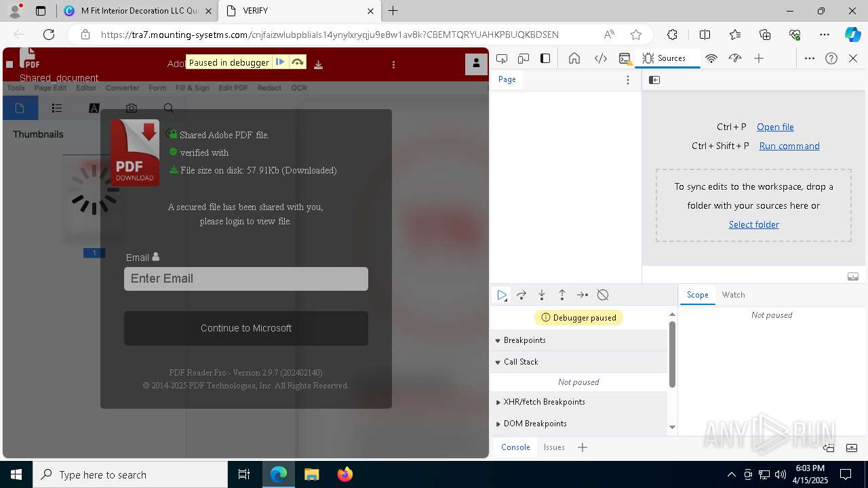The width and height of the screenshot is (868, 488).
Task: Open File Explorer from taskbar
Action: 311,474
